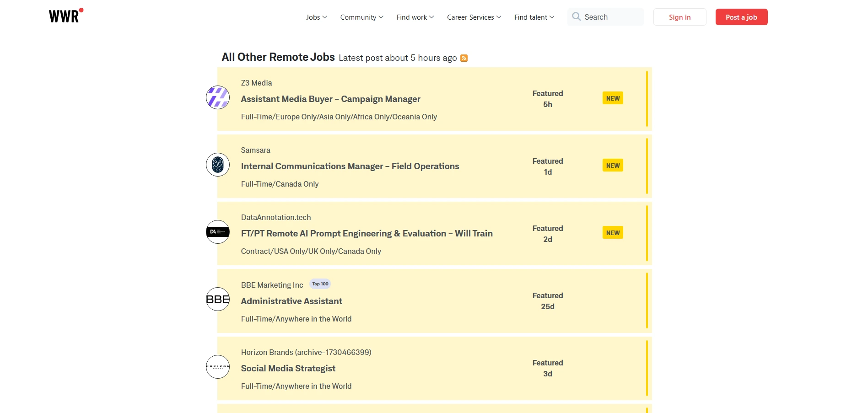This screenshot has height=413, width=868.
Task: Open Horizon Brands company logo
Action: [x=218, y=367]
